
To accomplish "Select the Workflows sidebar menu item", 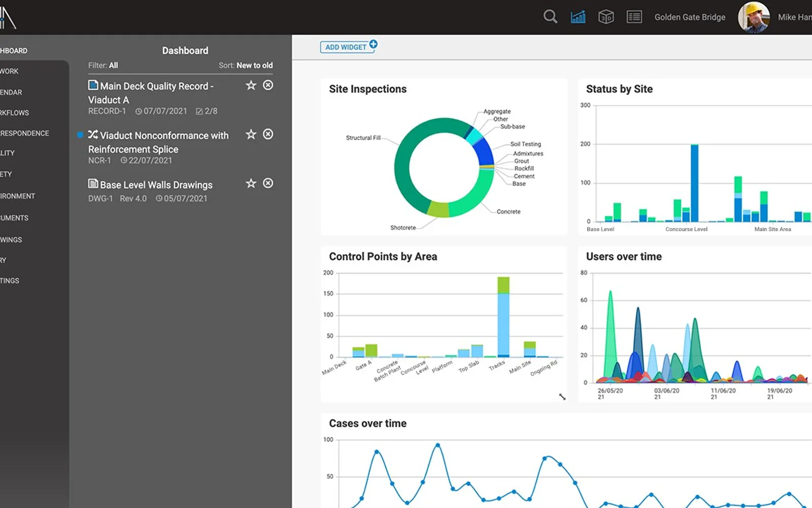I will pyautogui.click(x=14, y=113).
